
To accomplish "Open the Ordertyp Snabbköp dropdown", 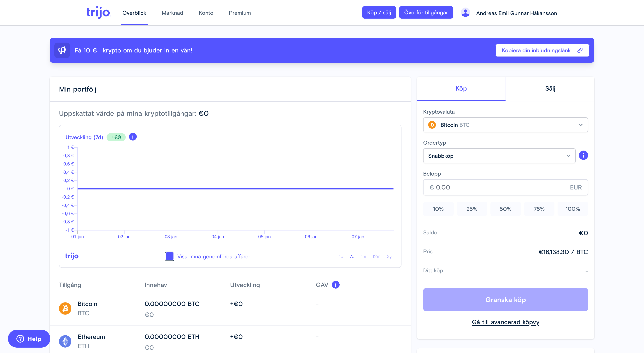I will [499, 156].
